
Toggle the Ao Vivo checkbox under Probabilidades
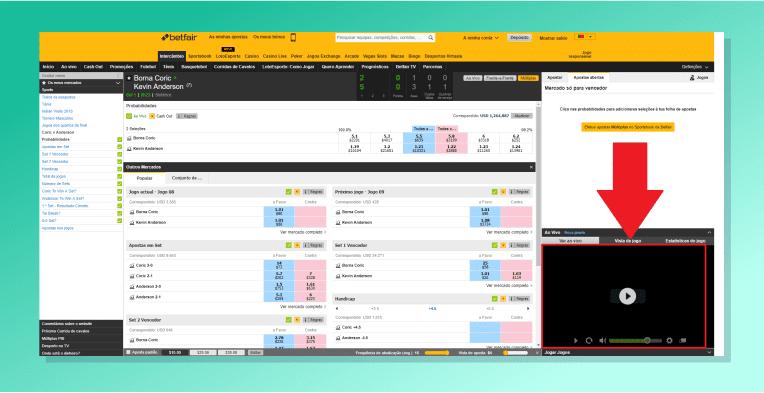(129, 116)
